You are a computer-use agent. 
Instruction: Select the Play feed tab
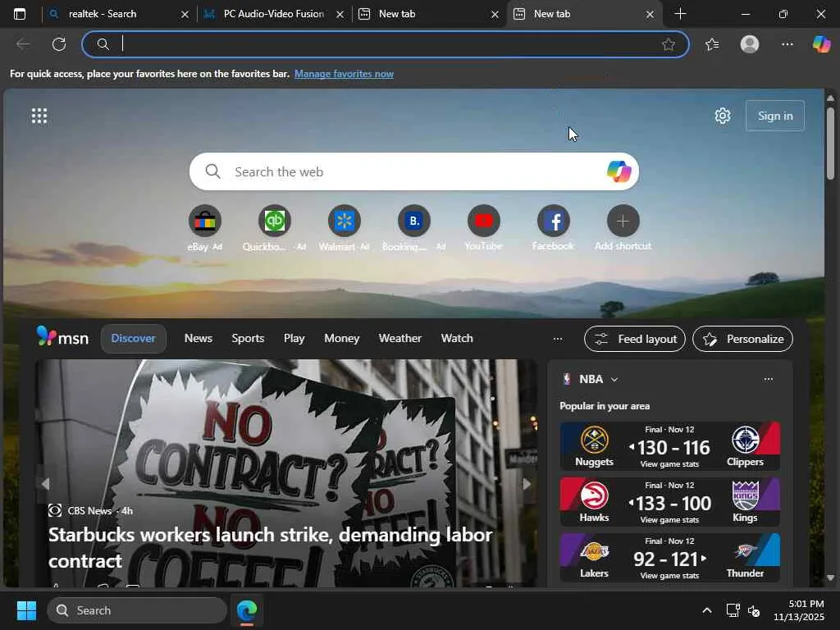click(294, 339)
